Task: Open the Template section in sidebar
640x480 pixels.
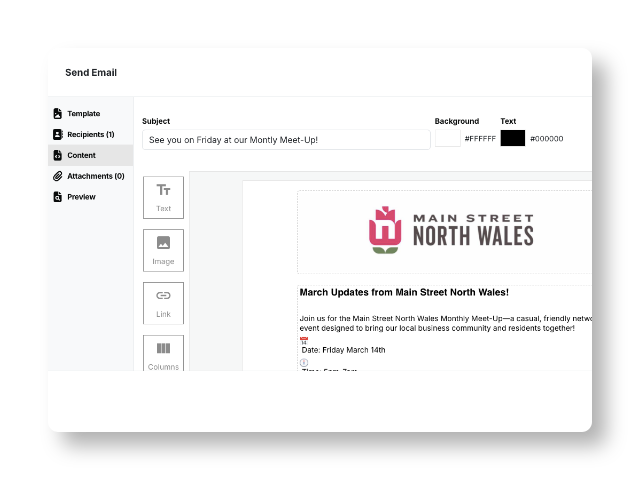Action: pyautogui.click(x=90, y=113)
